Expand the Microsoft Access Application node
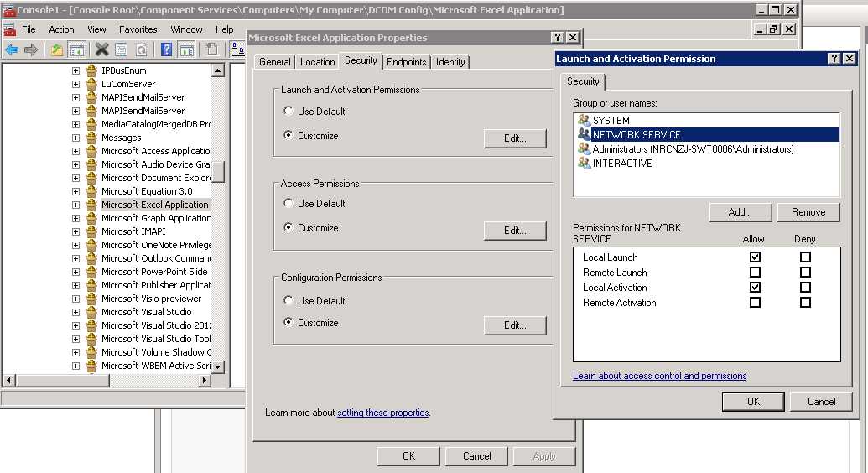Screen dimensions: 868x473 click(75, 151)
